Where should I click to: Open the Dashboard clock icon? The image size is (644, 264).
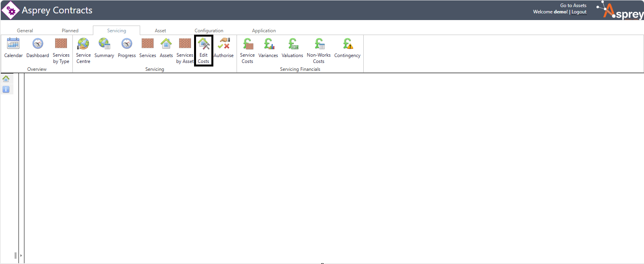pyautogui.click(x=38, y=44)
